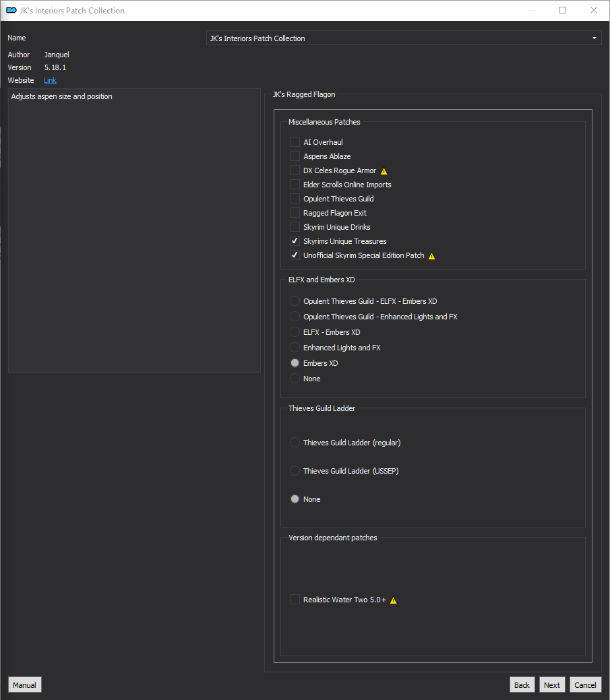
Task: Select ELFX - Embers XD radio option
Action: pos(295,332)
